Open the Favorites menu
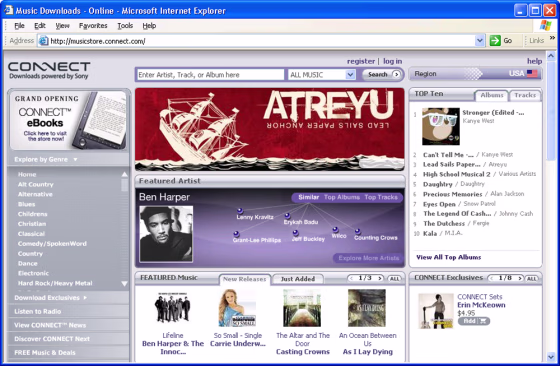This screenshot has height=366, width=560. pos(93,26)
